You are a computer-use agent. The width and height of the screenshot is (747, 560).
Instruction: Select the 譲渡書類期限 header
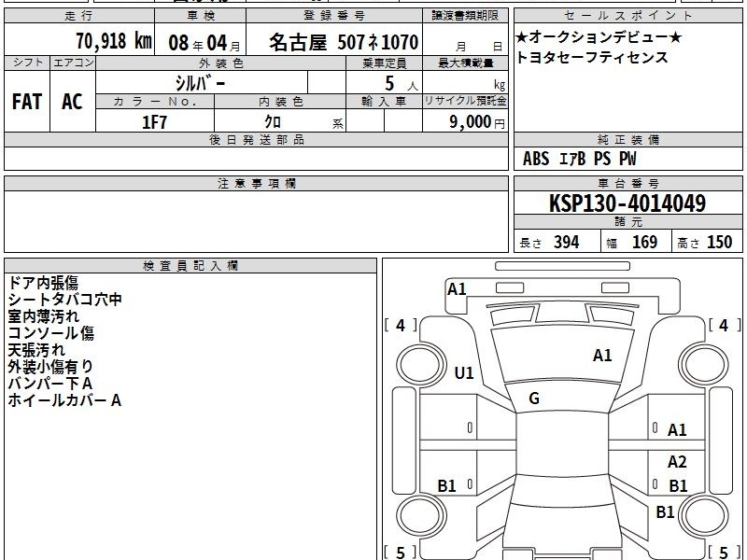pos(465,16)
